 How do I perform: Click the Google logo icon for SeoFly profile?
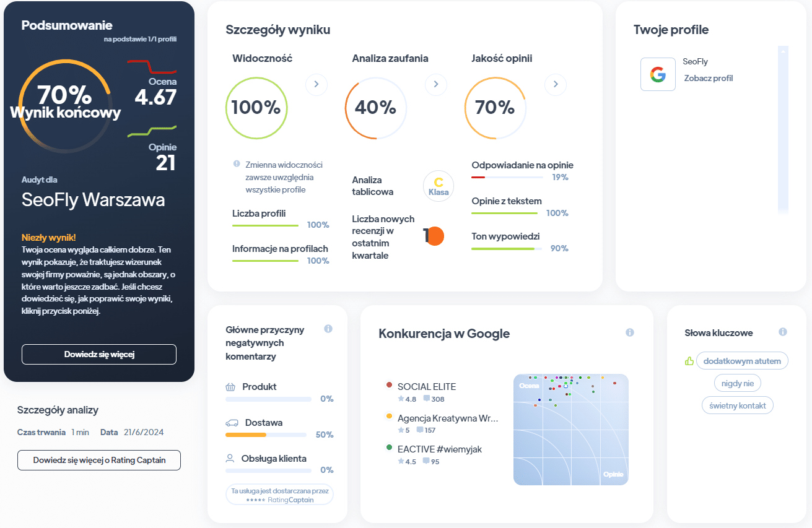coord(658,75)
